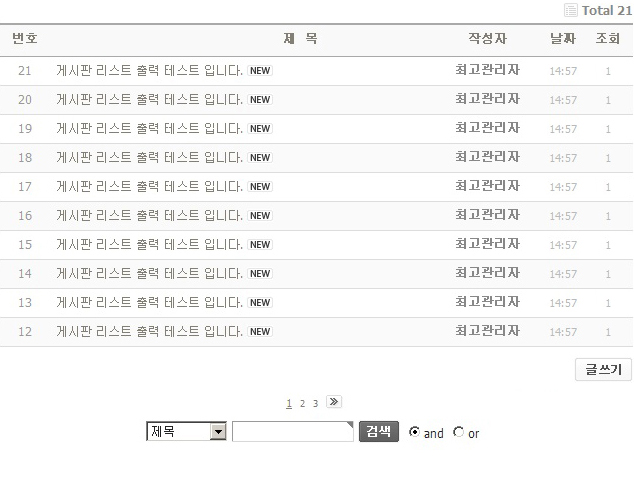The height and width of the screenshot is (488, 634).
Task: Click author 최고관리자 on post 19
Action: (x=487, y=128)
